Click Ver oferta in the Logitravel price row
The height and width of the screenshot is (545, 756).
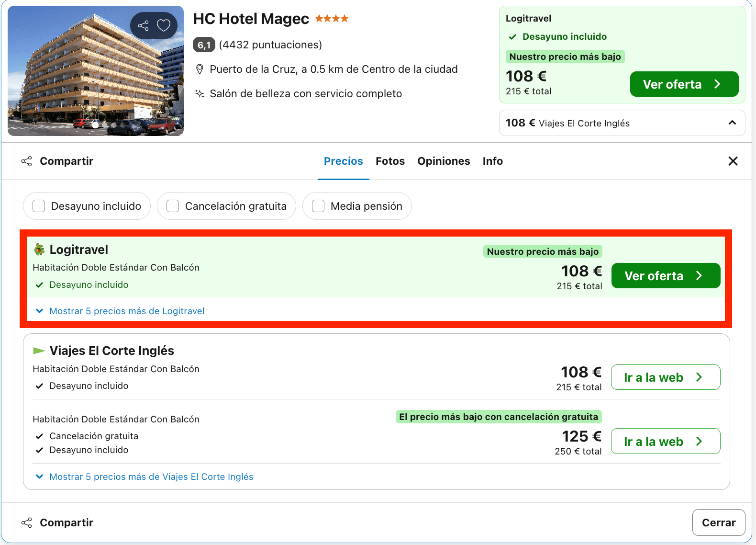pyautogui.click(x=666, y=276)
